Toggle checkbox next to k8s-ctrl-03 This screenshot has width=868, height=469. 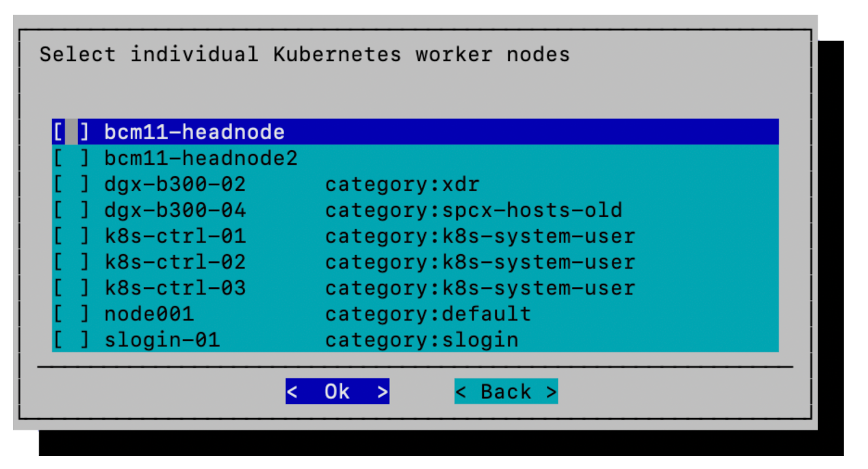pyautogui.click(x=71, y=288)
